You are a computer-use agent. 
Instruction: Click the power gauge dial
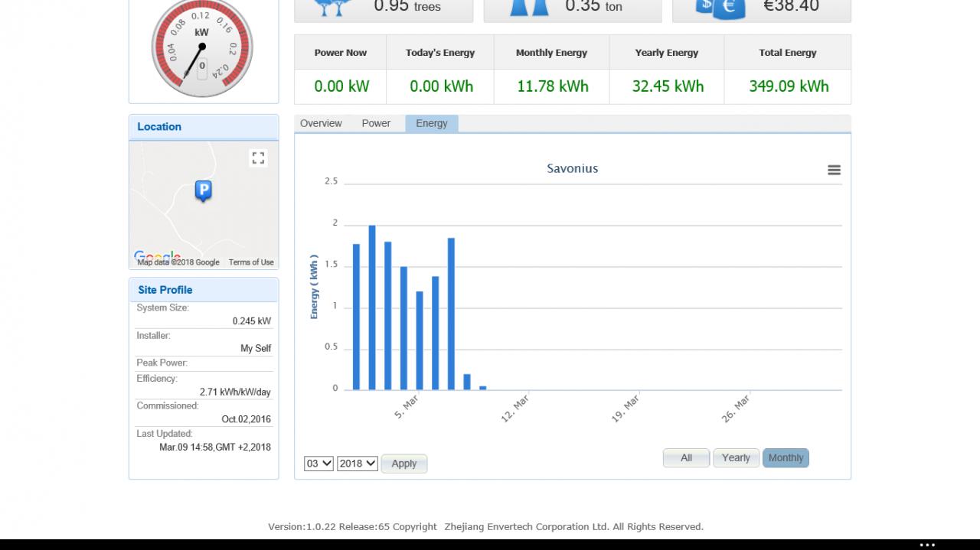(202, 47)
